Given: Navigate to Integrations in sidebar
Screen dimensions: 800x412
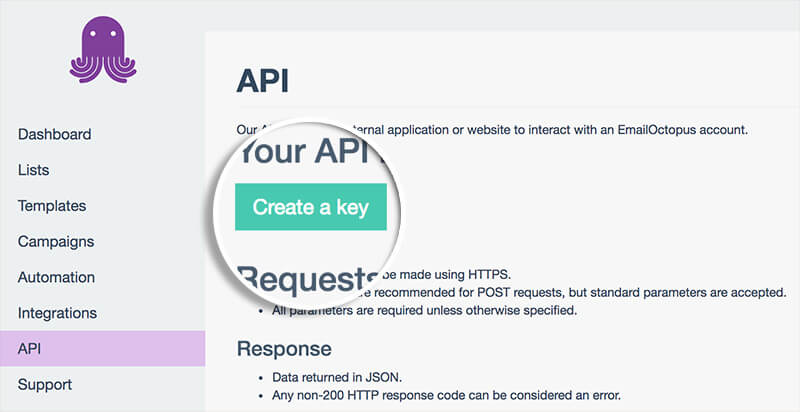Looking at the screenshot, I should [x=57, y=313].
